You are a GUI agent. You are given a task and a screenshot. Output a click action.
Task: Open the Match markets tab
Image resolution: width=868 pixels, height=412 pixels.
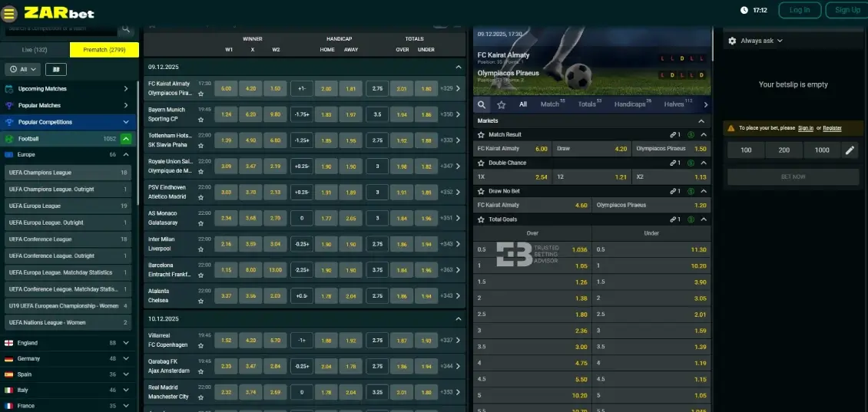click(x=552, y=104)
